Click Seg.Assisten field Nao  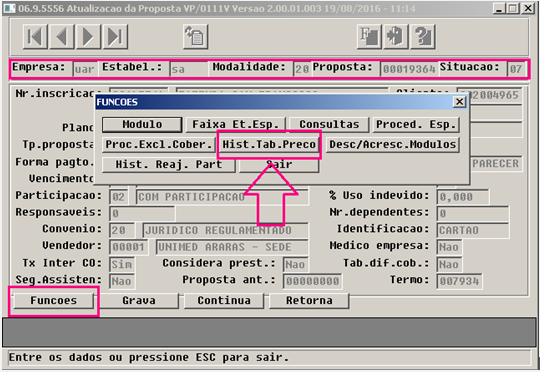122,281
